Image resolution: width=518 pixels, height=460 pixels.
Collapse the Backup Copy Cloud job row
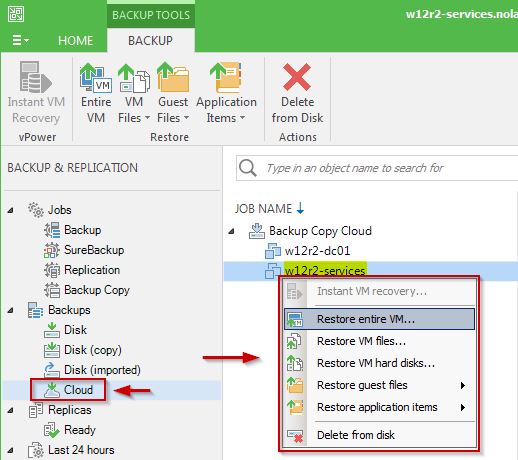(232, 231)
